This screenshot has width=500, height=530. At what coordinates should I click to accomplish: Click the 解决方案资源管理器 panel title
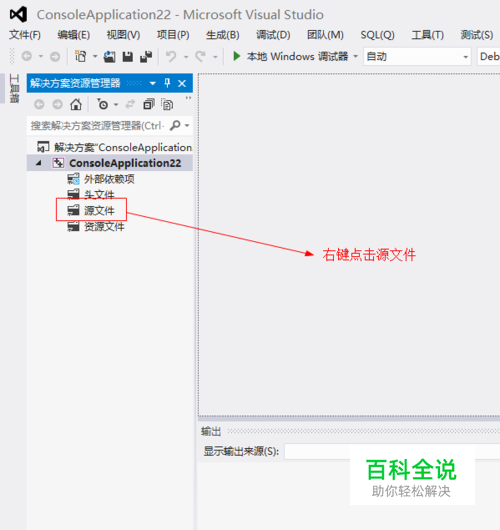coord(75,83)
